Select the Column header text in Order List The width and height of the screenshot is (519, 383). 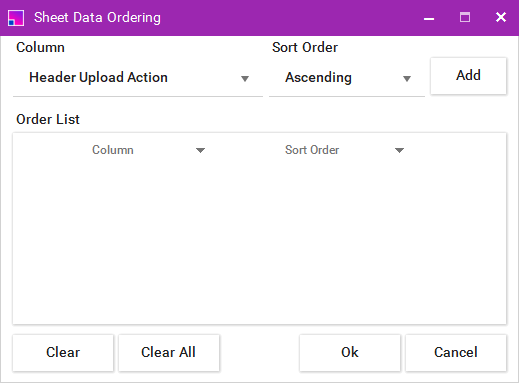tap(113, 150)
